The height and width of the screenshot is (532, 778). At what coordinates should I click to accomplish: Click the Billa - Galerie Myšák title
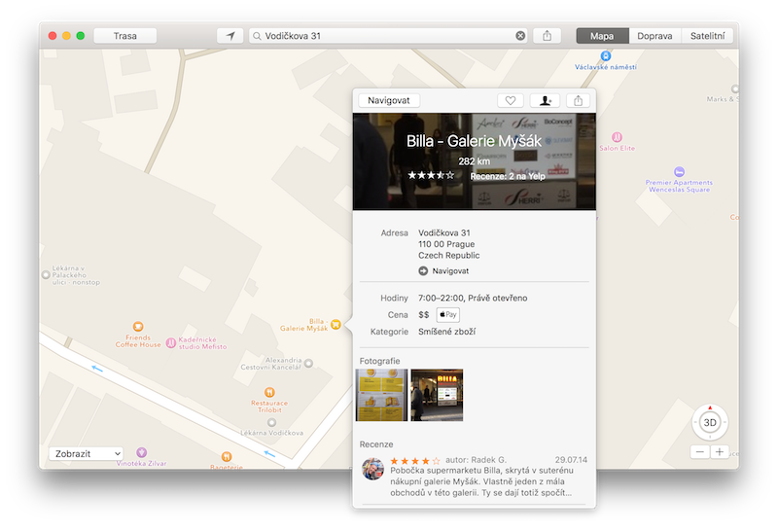474,141
